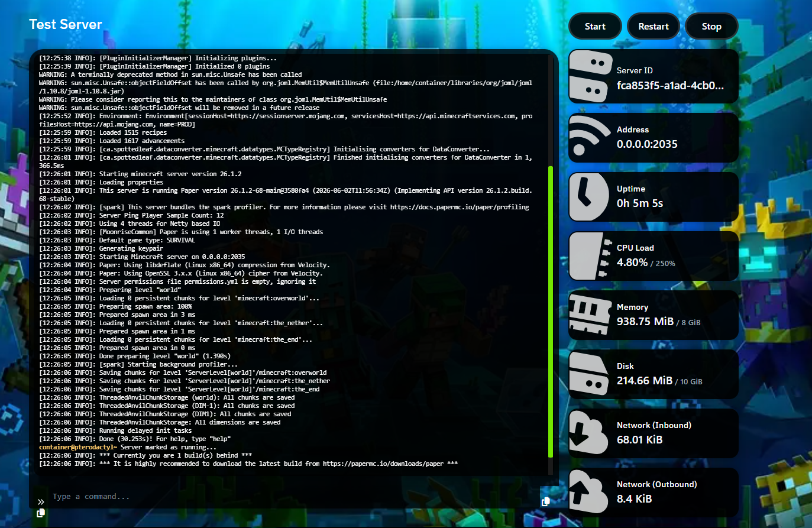Click the papermc.io/downloads/paper URL in console

pos(383,464)
